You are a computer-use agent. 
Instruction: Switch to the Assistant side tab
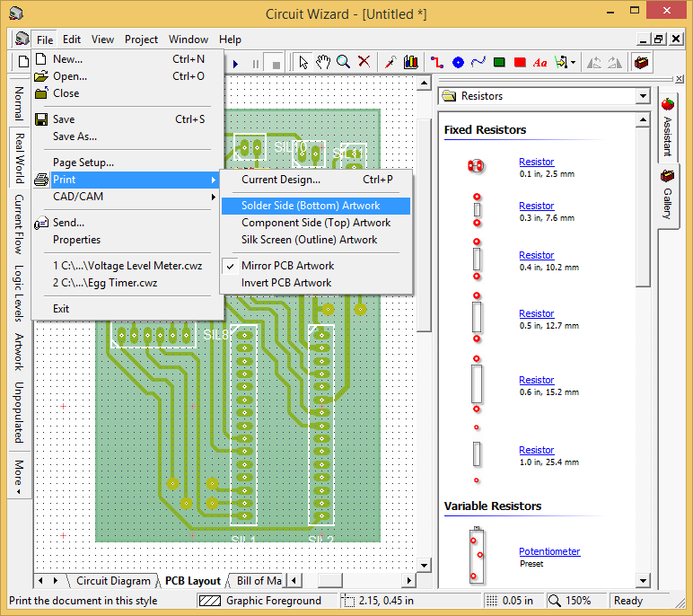coord(668,128)
